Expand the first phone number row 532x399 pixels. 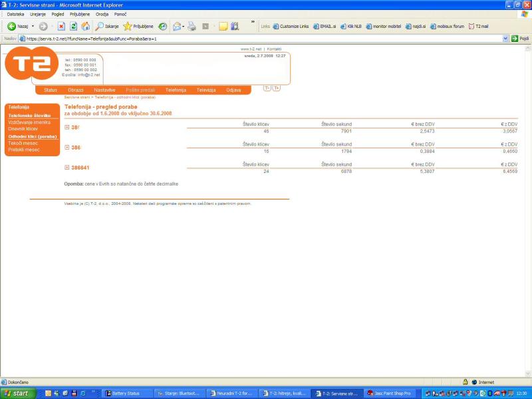(66, 127)
